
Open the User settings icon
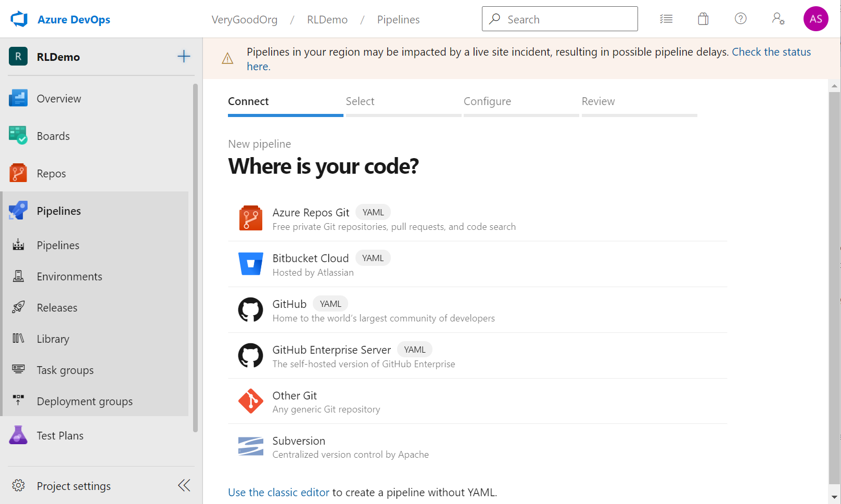coord(778,19)
